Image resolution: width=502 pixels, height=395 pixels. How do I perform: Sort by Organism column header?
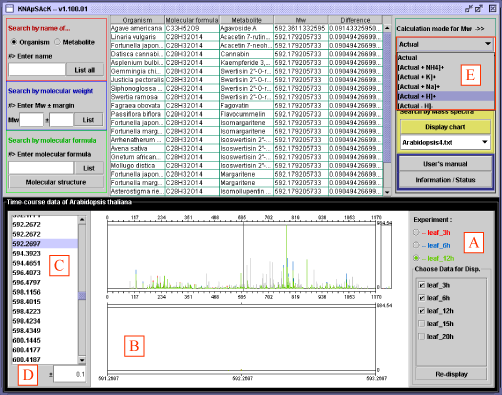pyautogui.click(x=137, y=20)
